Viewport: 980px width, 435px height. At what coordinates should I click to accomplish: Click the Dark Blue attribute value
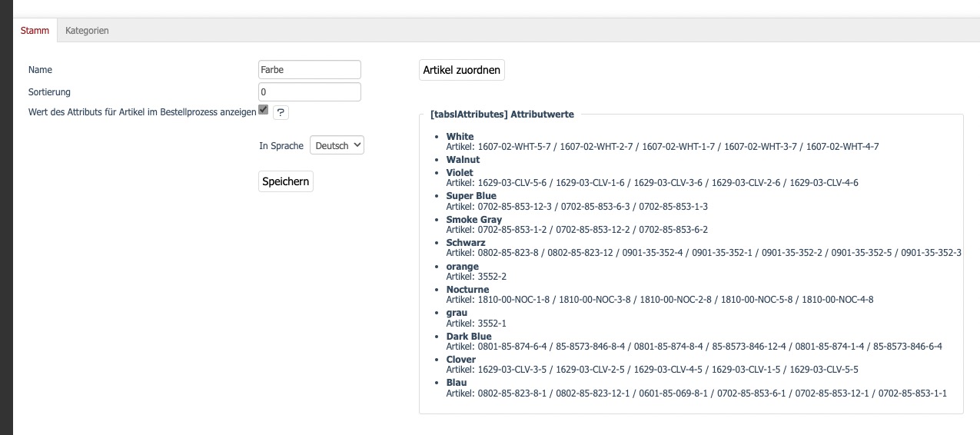coord(469,337)
